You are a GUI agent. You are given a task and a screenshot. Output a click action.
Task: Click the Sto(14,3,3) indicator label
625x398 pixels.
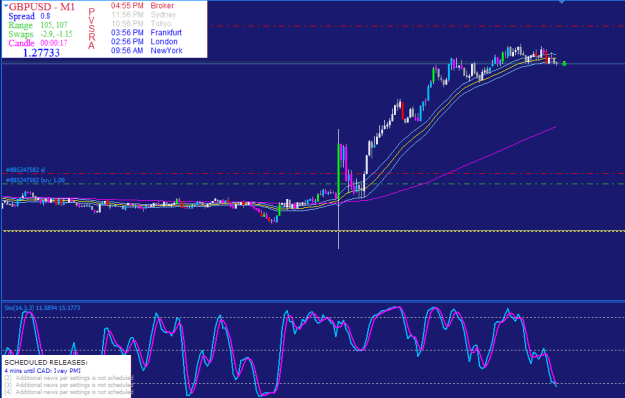click(x=42, y=308)
